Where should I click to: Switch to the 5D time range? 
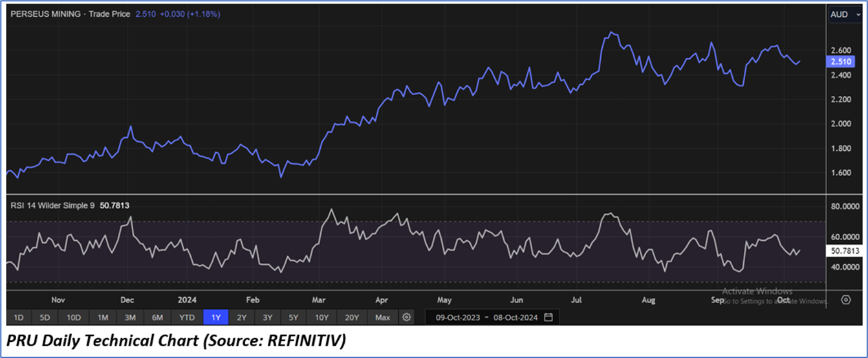point(45,317)
